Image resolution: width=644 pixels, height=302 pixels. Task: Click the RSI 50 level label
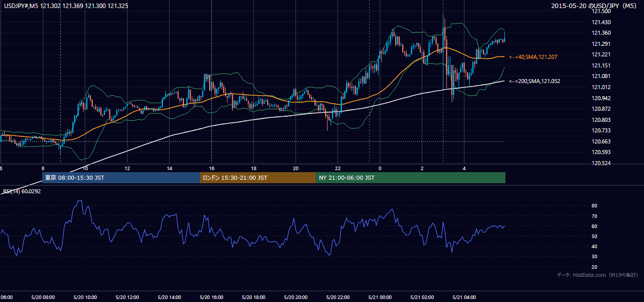[594, 236]
